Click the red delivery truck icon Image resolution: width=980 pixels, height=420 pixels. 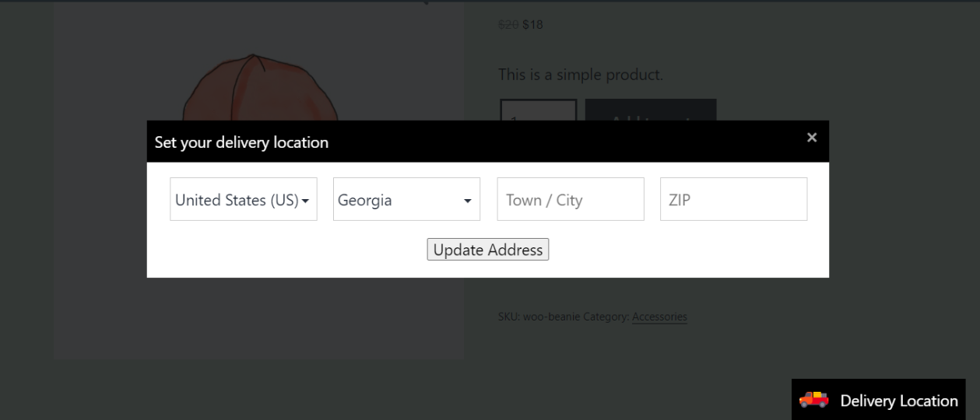[814, 400]
